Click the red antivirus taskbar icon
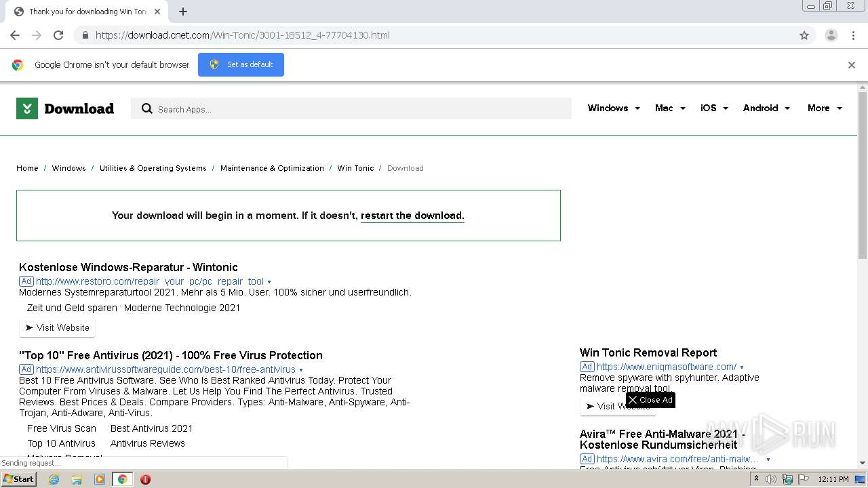The image size is (868, 488). click(x=145, y=479)
